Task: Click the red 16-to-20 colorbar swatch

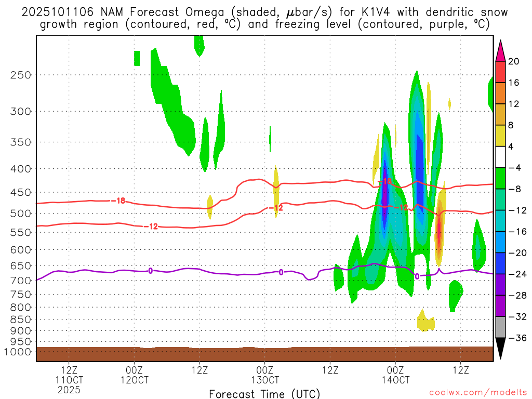Action: (x=500, y=72)
